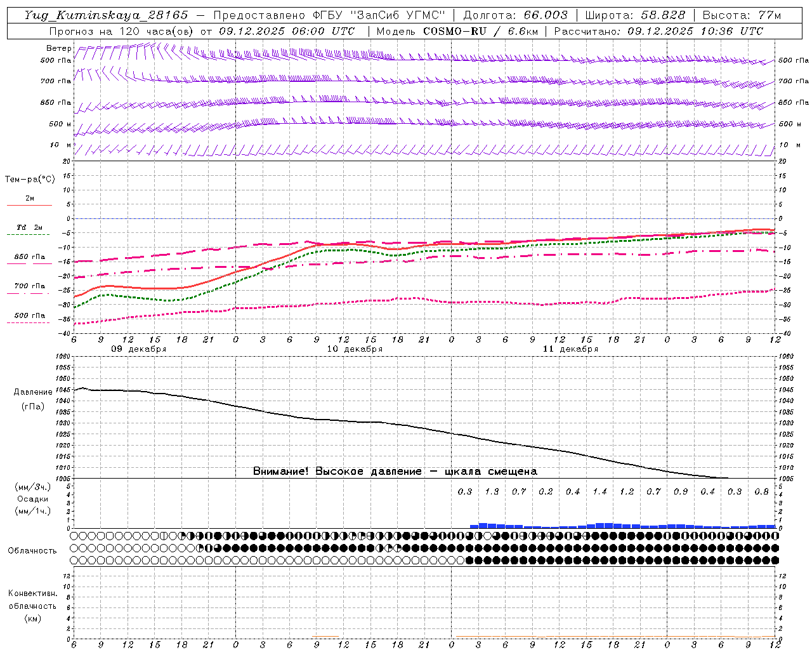Viewport: 812px width, 650px height.
Task: Click the '10 декабря' date label
Action: 355,349
